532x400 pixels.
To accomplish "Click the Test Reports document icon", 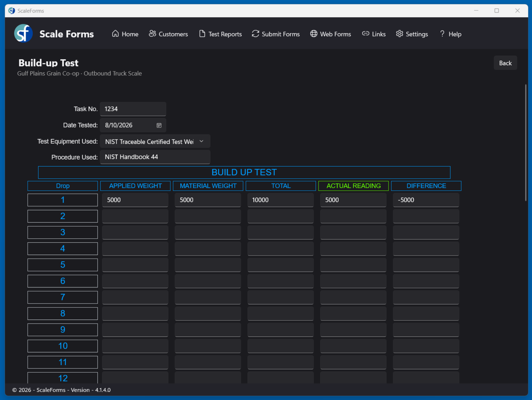I will pyautogui.click(x=202, y=34).
